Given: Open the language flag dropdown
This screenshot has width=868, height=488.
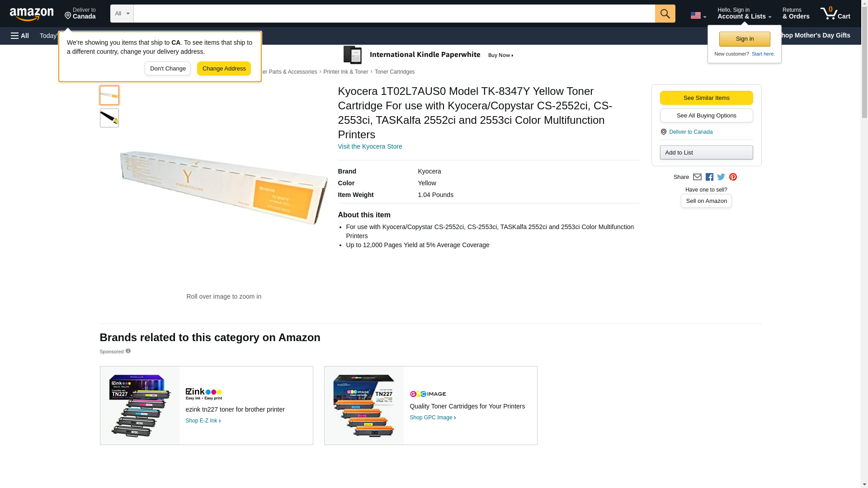Looking at the screenshot, I should pyautogui.click(x=698, y=15).
